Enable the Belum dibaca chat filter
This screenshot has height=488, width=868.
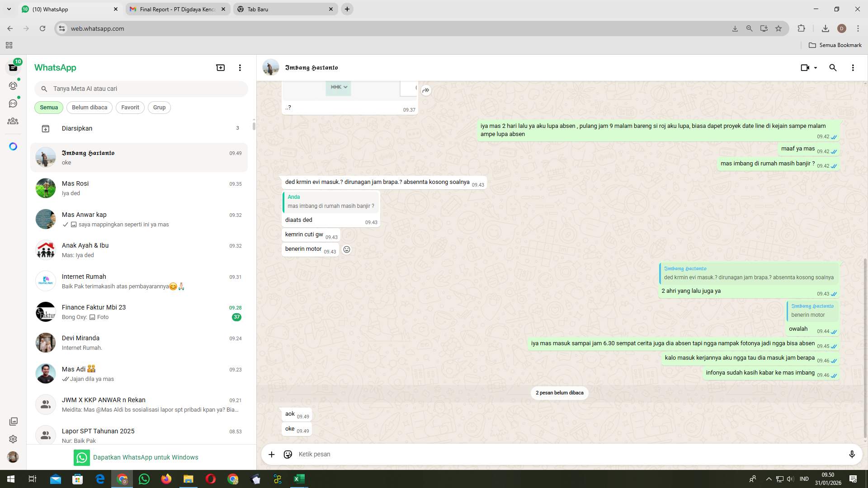pos(89,107)
